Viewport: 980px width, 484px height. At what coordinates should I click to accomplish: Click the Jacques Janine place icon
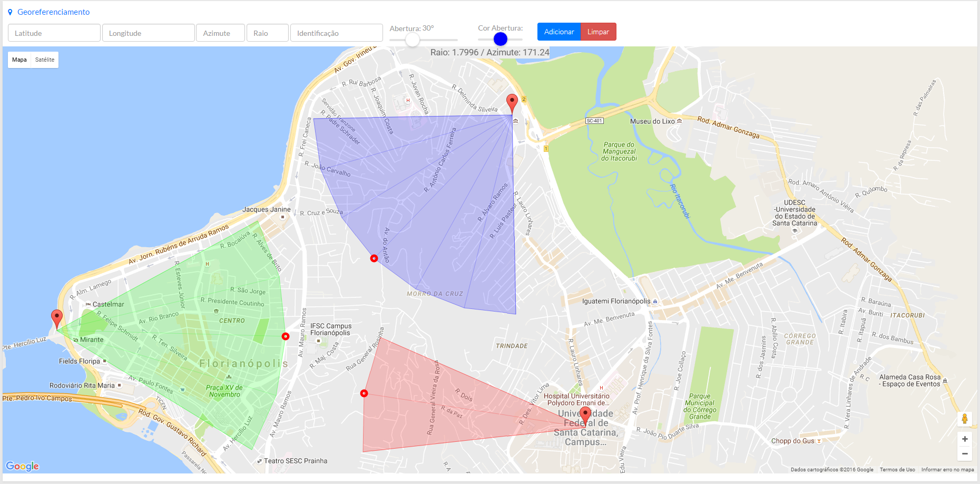[x=282, y=217]
